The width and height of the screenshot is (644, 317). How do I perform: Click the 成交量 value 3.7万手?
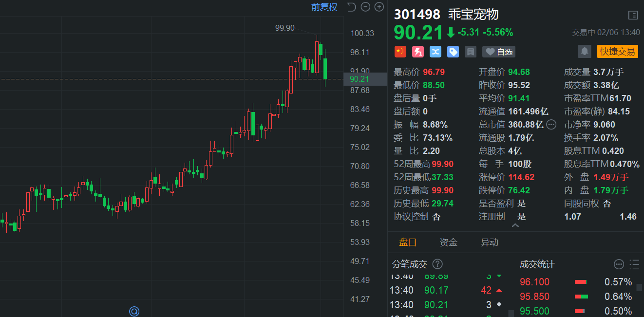coord(608,72)
